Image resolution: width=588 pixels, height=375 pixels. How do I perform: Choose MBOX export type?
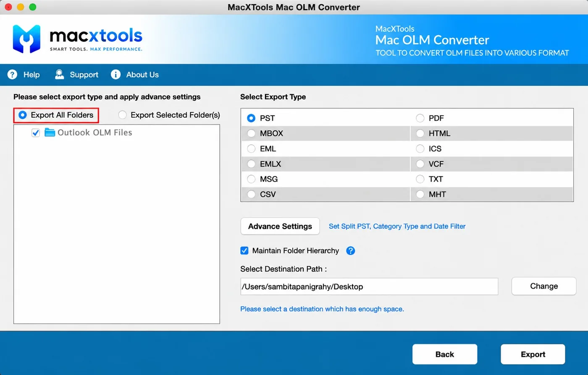[x=251, y=133]
